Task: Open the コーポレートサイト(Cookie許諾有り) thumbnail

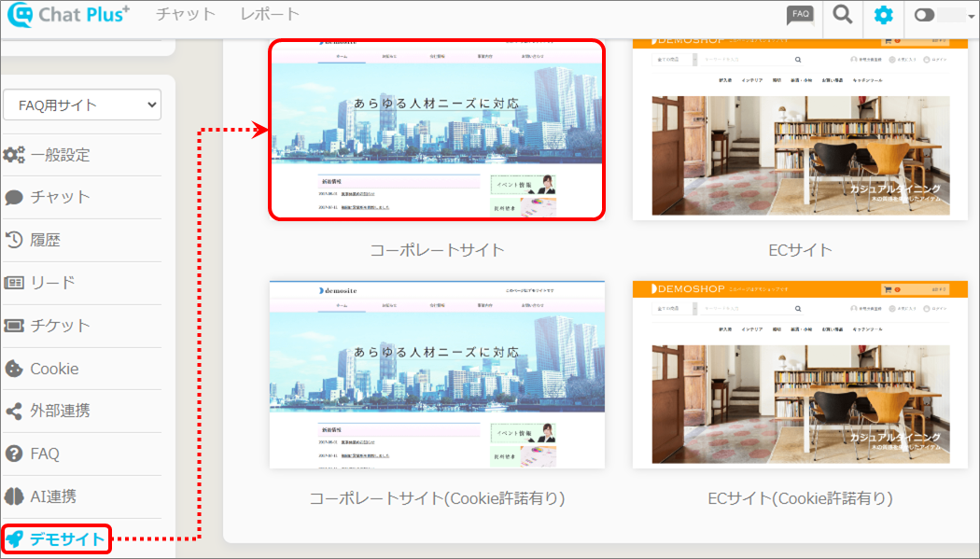Action: [437, 374]
